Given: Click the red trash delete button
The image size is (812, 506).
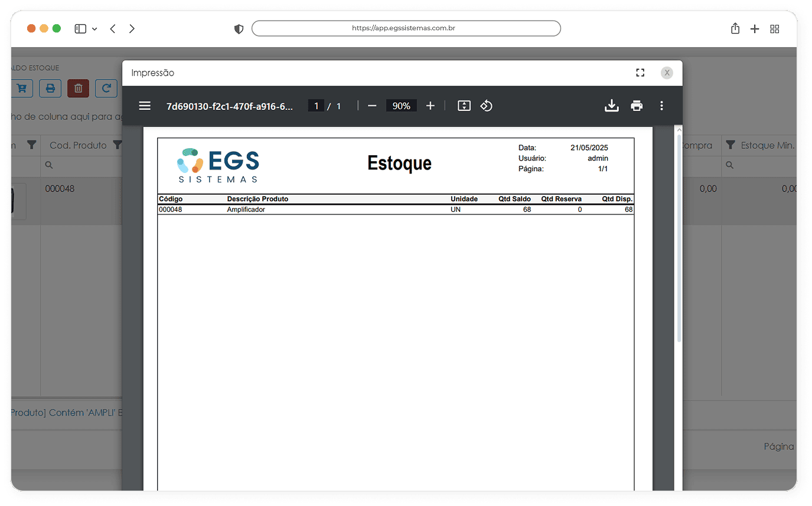Looking at the screenshot, I should coord(79,89).
